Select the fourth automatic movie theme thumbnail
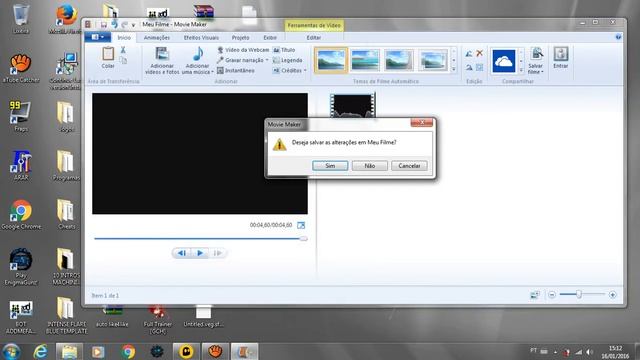Image resolution: width=640 pixels, height=360 pixels. click(433, 60)
